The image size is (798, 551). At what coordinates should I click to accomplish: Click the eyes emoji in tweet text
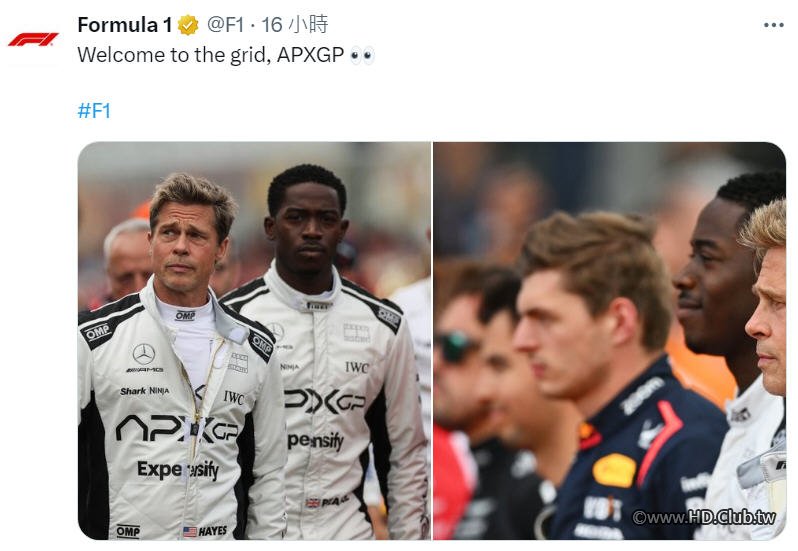point(362,55)
